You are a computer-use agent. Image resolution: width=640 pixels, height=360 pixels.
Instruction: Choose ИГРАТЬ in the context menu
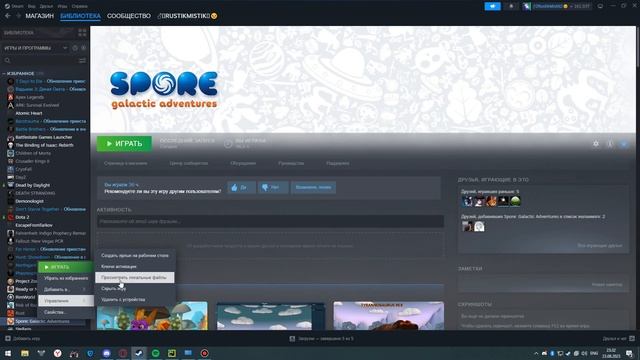[66, 267]
